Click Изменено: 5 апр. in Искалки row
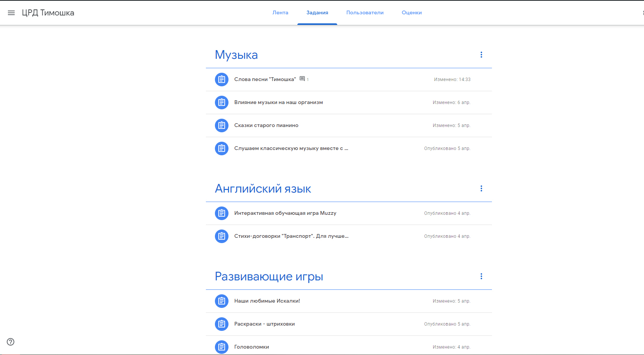Screen dimensions: 644x355 pyautogui.click(x=451, y=301)
